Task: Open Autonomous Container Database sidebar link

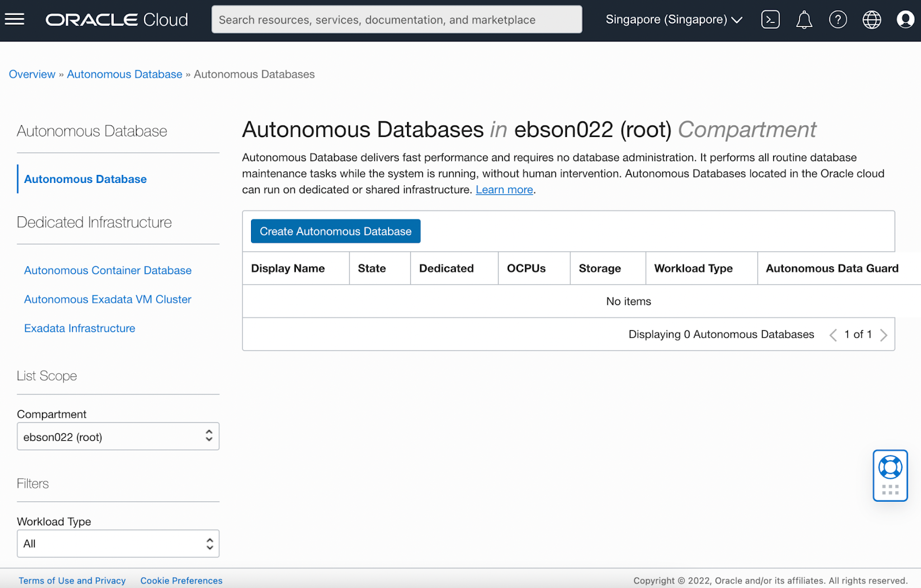Action: point(108,270)
